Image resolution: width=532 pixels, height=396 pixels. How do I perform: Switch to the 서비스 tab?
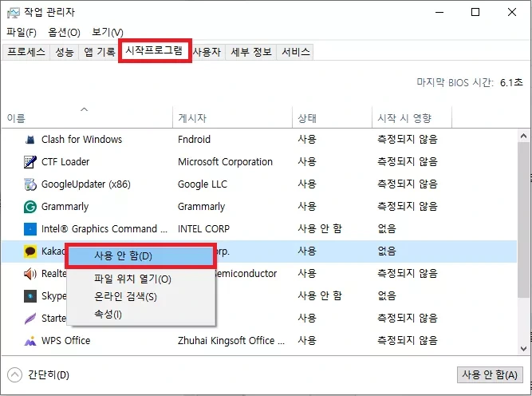pos(296,52)
